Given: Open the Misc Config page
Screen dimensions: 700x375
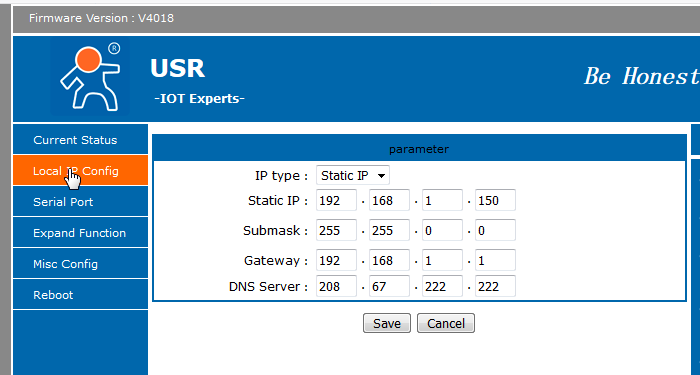Looking at the screenshot, I should pos(80,263).
